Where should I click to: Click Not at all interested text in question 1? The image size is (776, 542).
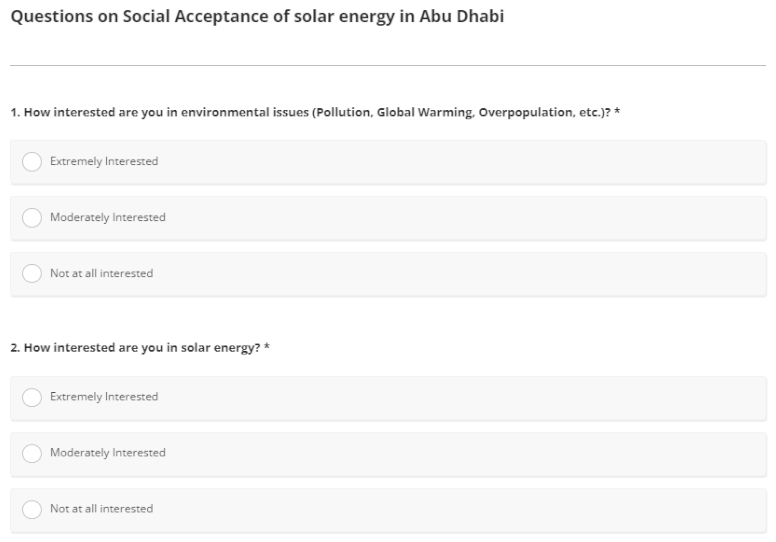coord(102,274)
